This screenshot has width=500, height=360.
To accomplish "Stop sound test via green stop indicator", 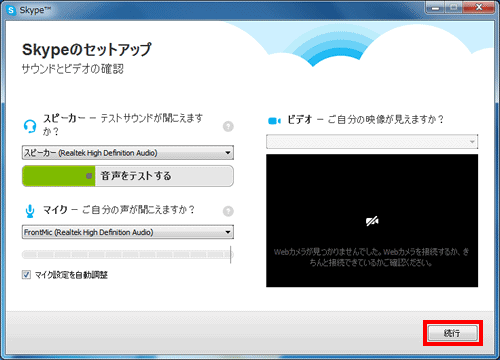I will click(x=89, y=176).
